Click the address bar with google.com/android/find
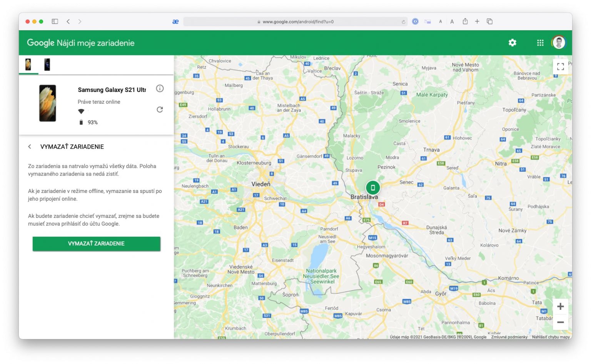The height and width of the screenshot is (364, 591). coord(295,22)
